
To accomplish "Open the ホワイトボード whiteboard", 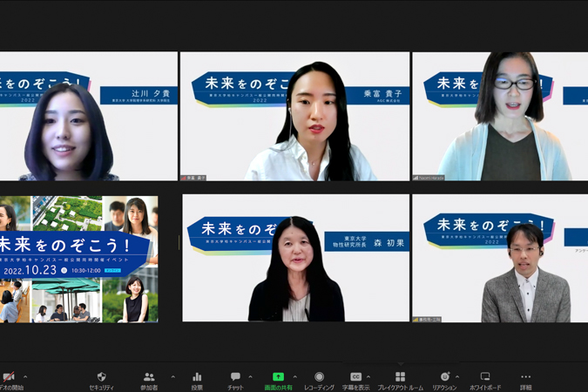I will (485, 382).
